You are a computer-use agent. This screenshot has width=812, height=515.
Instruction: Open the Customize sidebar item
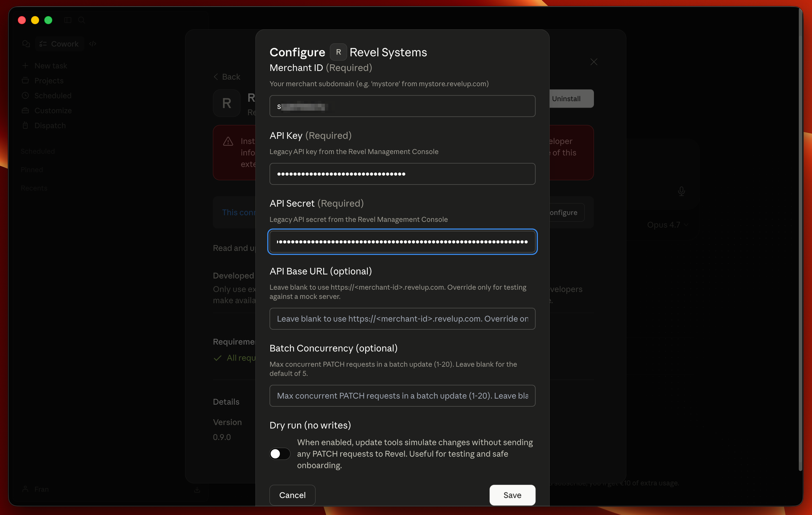point(53,111)
